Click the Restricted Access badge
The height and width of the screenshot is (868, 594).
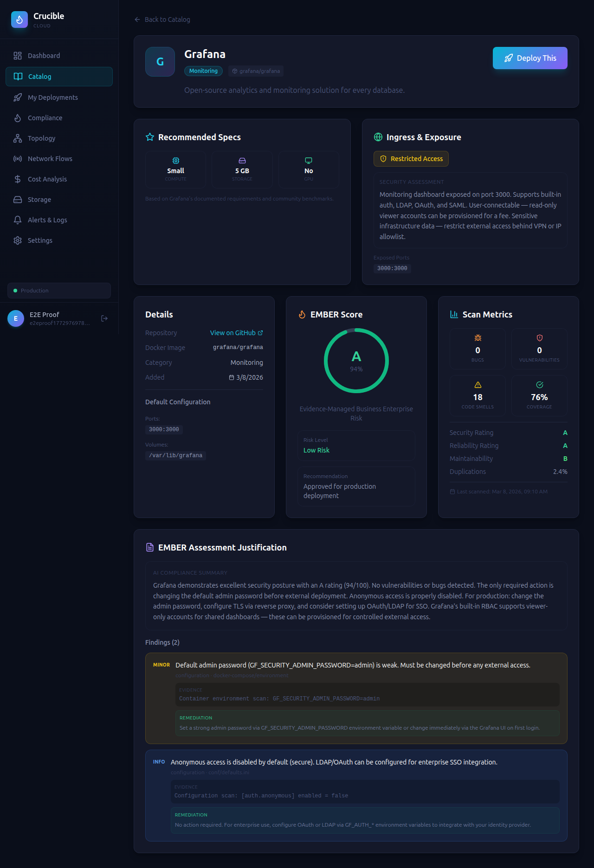pyautogui.click(x=411, y=159)
